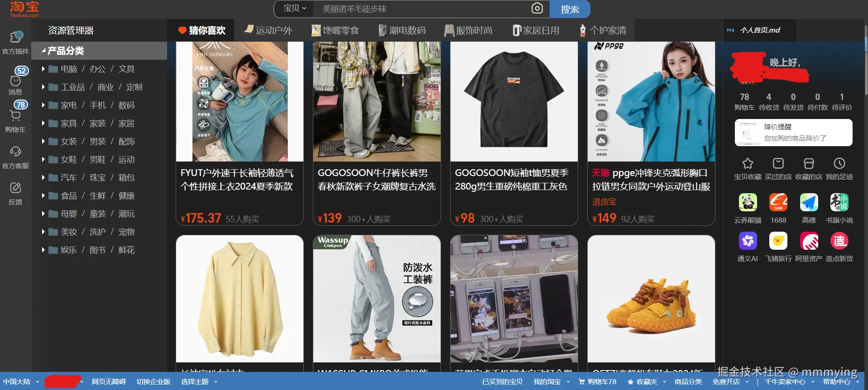868x390 pixels.
Task: Expand 电脑 / 办公 / 文具 folder
Action: click(x=43, y=69)
